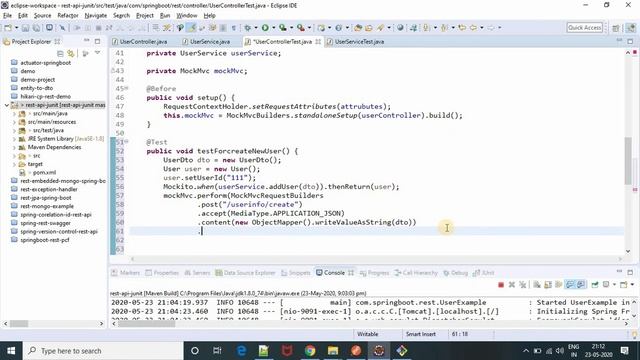This screenshot has width=640, height=360.
Task: Terminate the console process with red square
Action: [501, 284]
